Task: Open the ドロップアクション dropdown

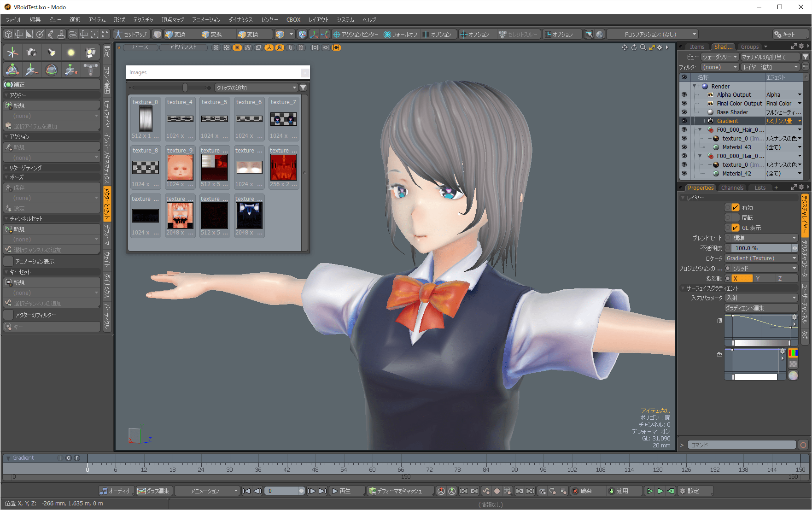Action: (x=653, y=34)
